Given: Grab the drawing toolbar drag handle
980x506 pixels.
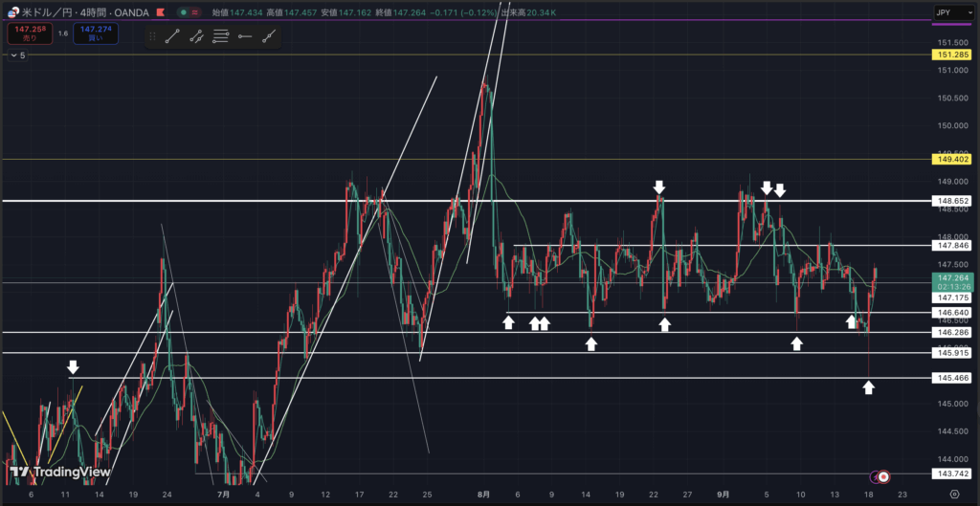Looking at the screenshot, I should [153, 36].
